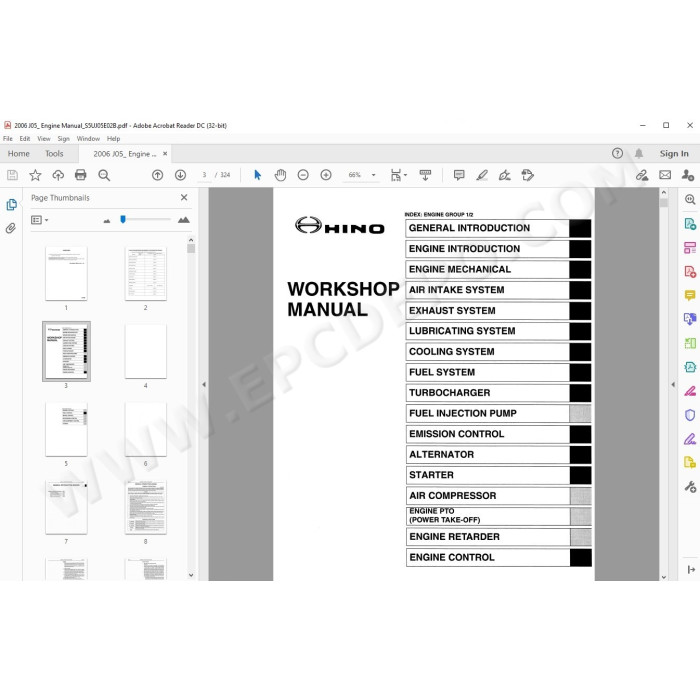
Task: Open GENERAL INTRODUCTION index entry
Action: pos(498,228)
